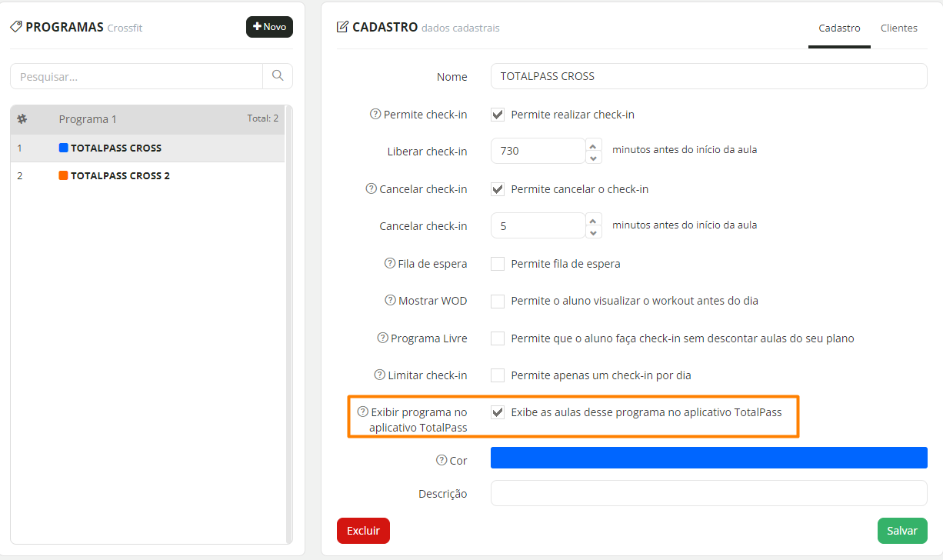Click help icon next to Cancelar check-in
Viewport: 943px width, 560px height.
coord(372,188)
